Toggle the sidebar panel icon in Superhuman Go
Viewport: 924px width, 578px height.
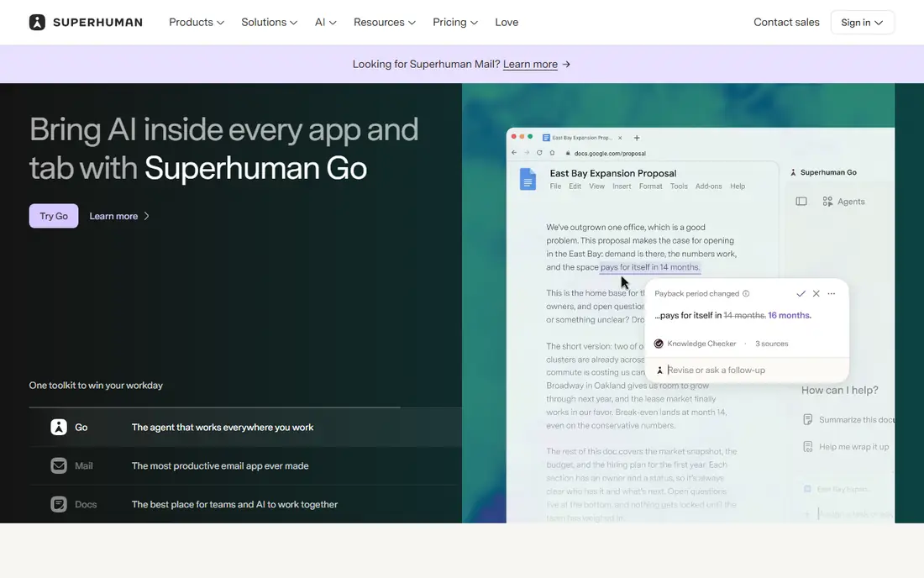point(801,202)
